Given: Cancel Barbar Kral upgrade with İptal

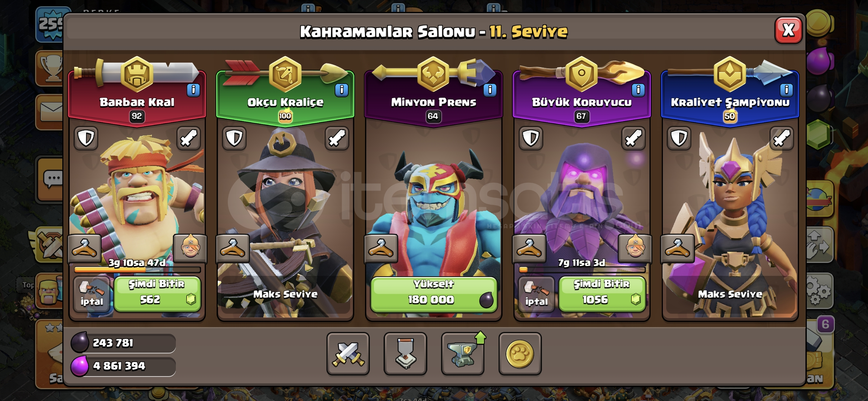Looking at the screenshot, I should click(92, 294).
